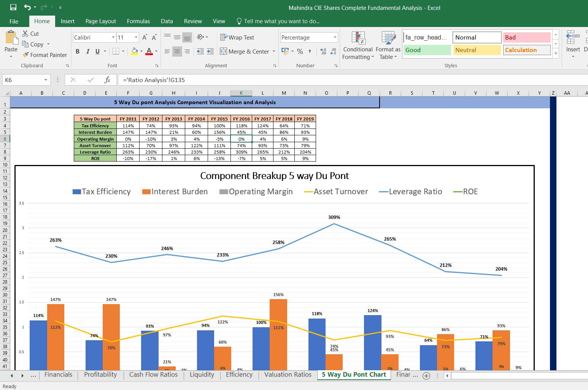Toggle Merge & Center
The height and width of the screenshot is (390, 588).
[244, 51]
